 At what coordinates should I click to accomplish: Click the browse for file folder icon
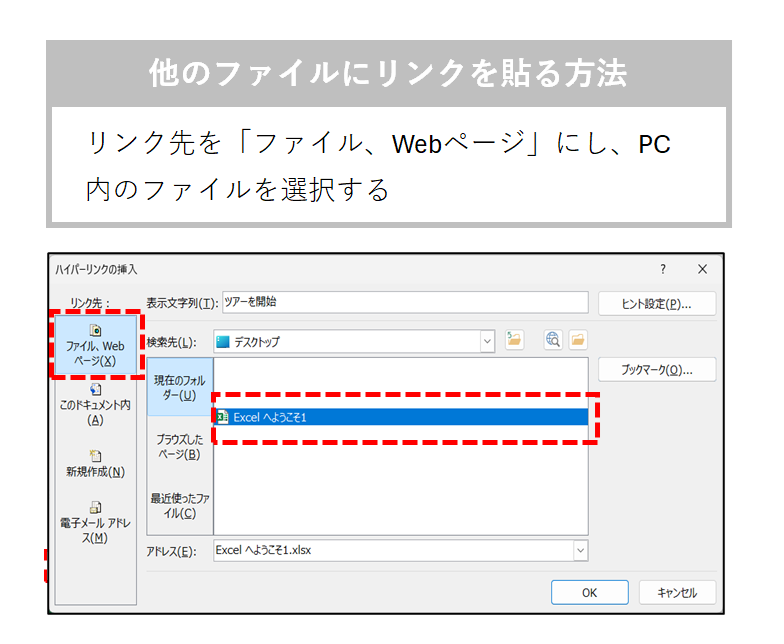[578, 341]
